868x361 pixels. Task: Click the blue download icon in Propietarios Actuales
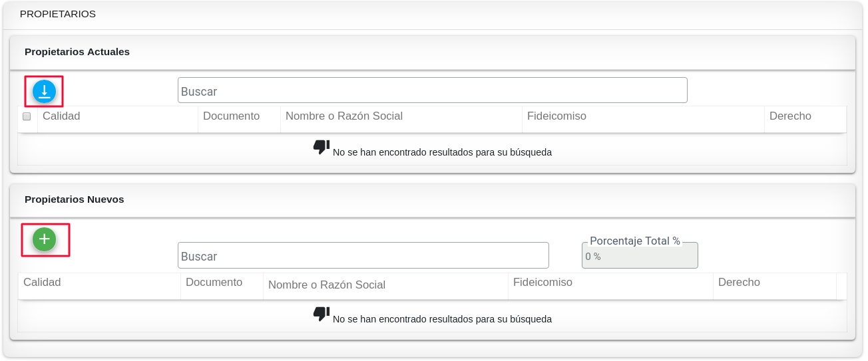coord(45,92)
